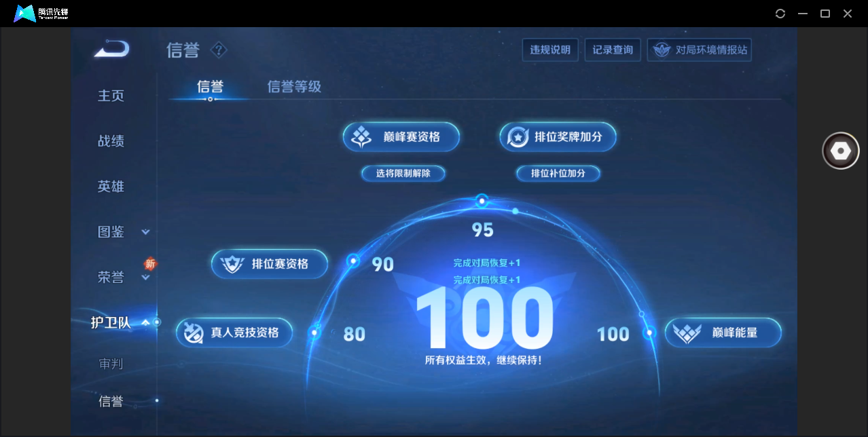Open 主页 in the sidebar
This screenshot has height=437, width=868.
coord(111,96)
